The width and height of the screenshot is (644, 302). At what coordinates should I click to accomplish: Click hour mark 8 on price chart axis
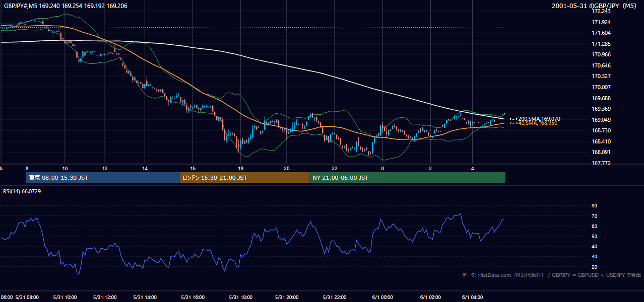[27, 168]
